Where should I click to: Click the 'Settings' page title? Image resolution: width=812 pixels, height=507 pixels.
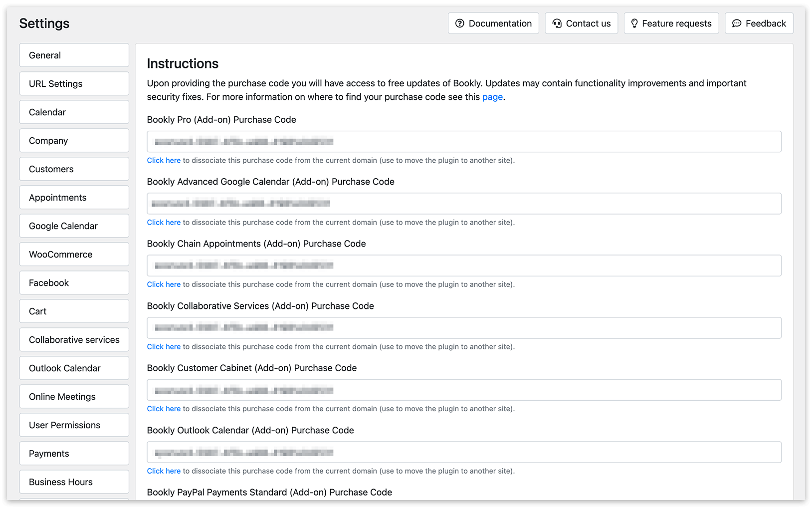pos(44,23)
